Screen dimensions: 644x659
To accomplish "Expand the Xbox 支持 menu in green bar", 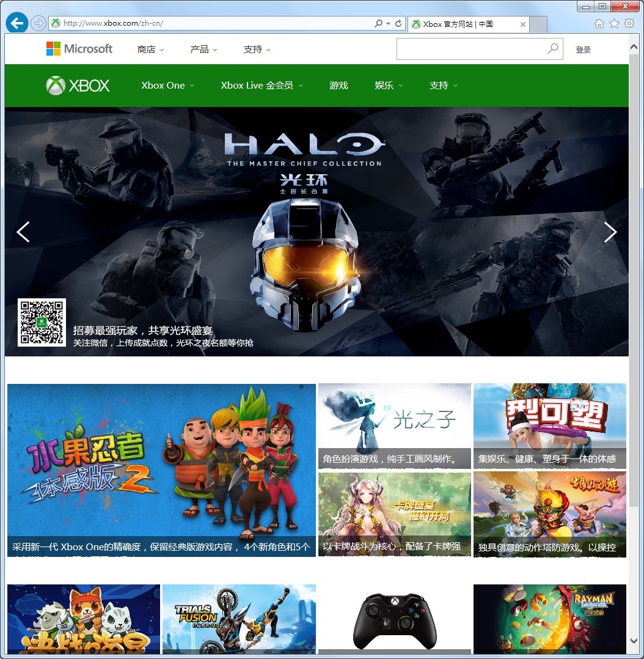I will [443, 86].
